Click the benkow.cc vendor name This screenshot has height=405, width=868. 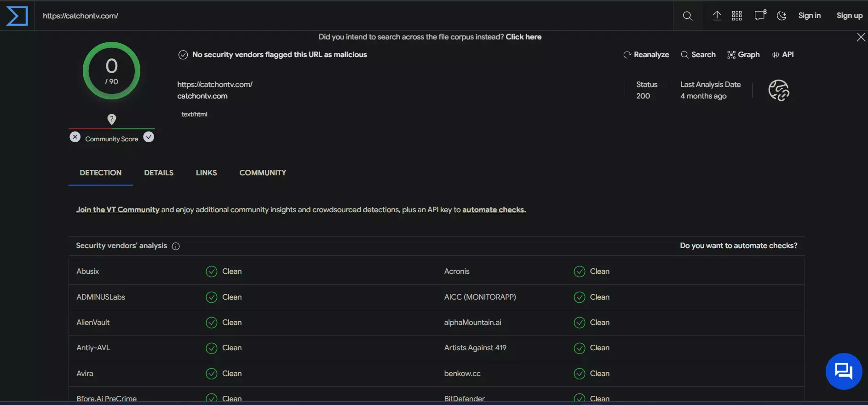(462, 374)
